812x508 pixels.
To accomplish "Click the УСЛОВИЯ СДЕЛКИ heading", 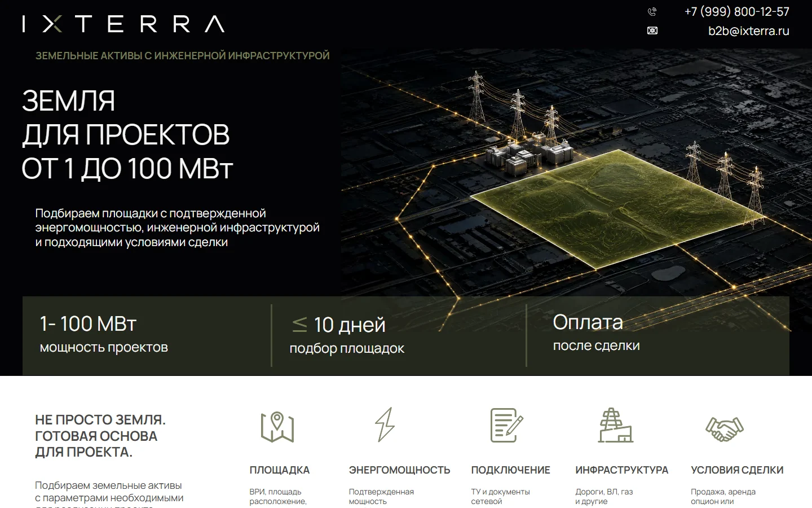I will coord(737,470).
